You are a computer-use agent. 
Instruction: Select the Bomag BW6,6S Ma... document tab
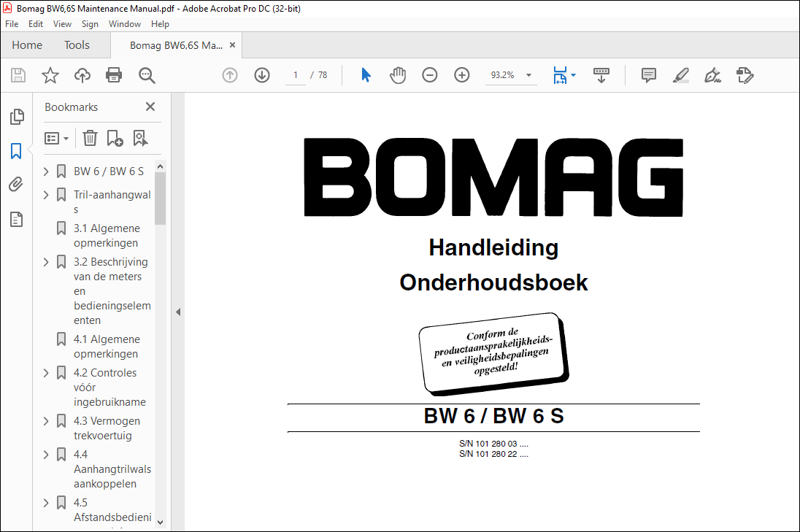point(176,45)
